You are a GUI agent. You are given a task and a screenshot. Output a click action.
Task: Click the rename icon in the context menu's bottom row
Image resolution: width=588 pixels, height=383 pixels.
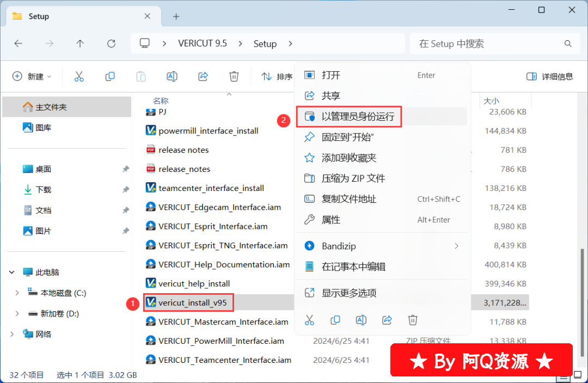point(361,320)
